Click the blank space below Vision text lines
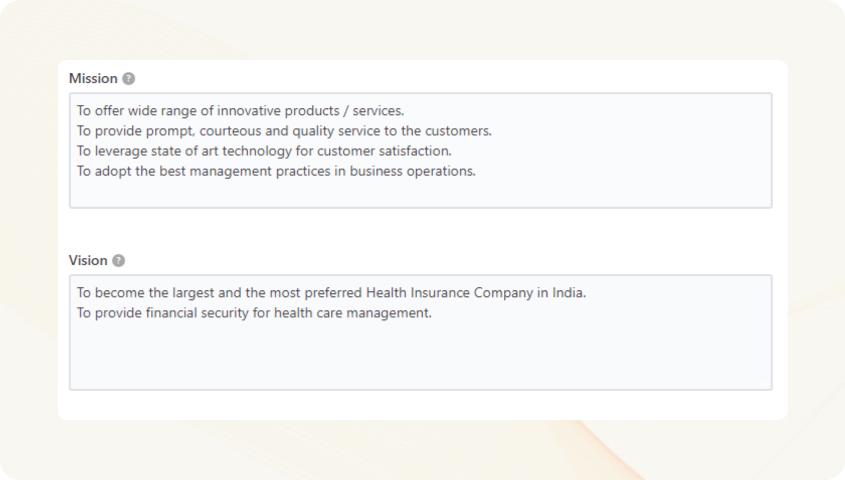This screenshot has width=845, height=480. coord(420,356)
